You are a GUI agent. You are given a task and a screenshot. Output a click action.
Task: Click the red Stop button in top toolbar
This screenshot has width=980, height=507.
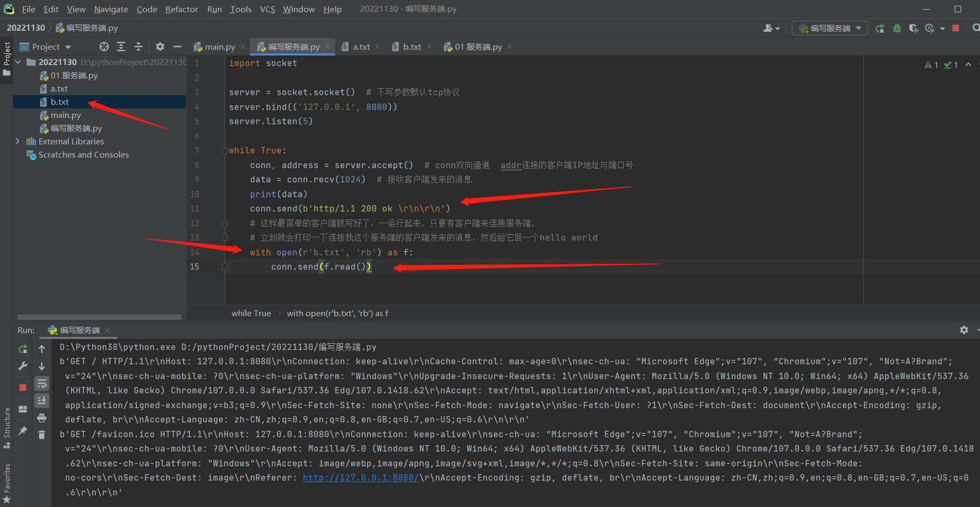click(x=956, y=28)
